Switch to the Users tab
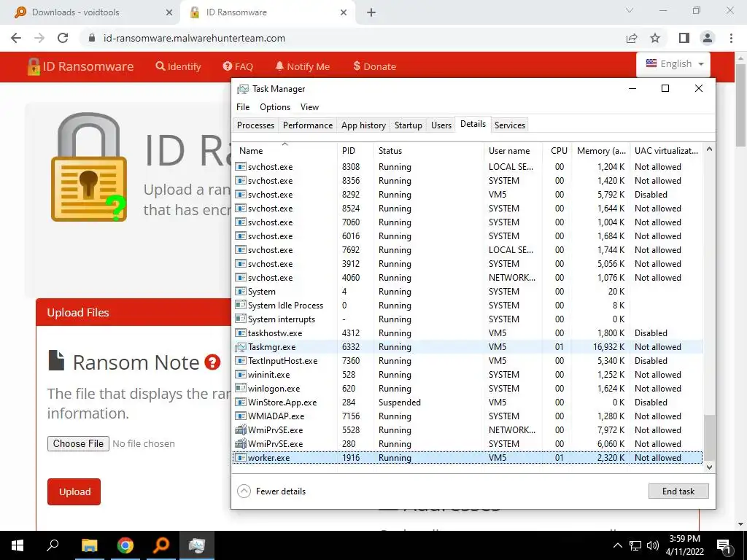The image size is (747, 560). 441,125
